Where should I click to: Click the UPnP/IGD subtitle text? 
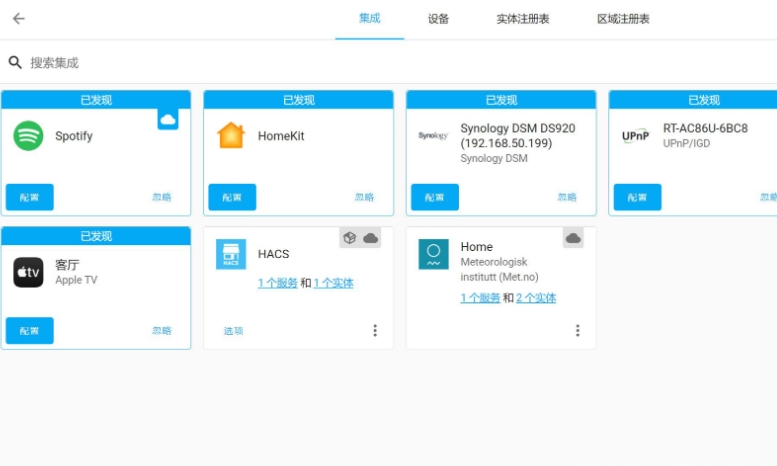[x=686, y=143]
